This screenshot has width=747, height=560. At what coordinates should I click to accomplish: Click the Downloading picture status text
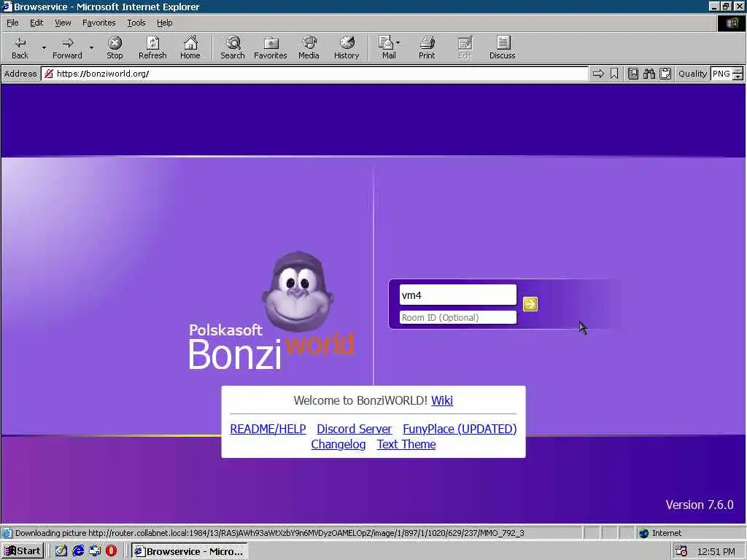click(270, 533)
